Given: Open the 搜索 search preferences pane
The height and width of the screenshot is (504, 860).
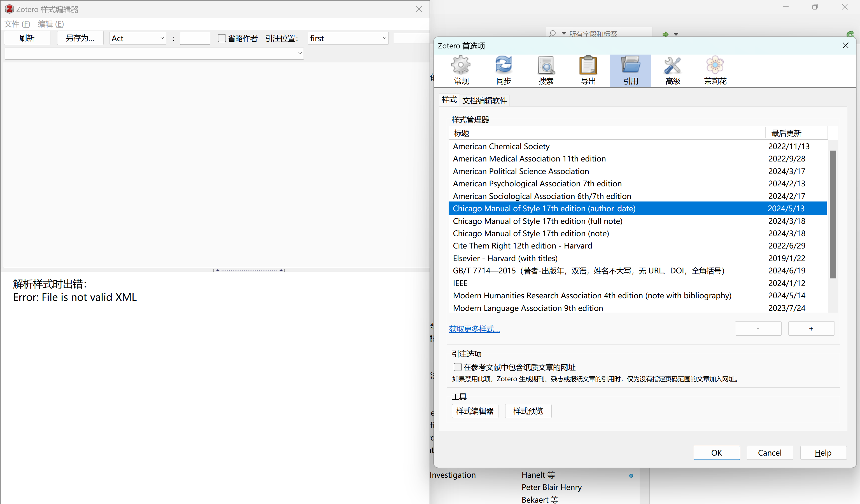Looking at the screenshot, I should click(546, 70).
